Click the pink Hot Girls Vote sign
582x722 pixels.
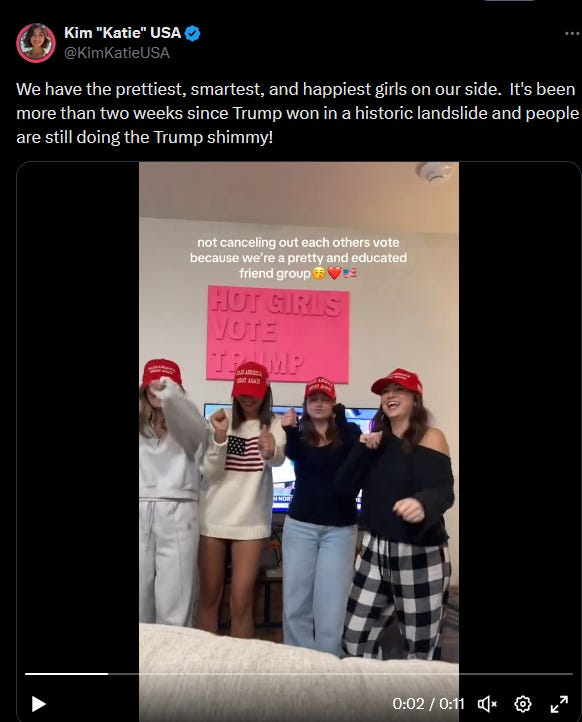278,333
